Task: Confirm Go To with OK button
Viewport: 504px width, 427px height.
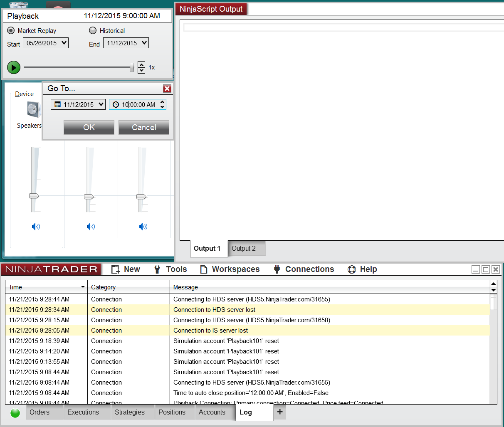Action: [89, 127]
